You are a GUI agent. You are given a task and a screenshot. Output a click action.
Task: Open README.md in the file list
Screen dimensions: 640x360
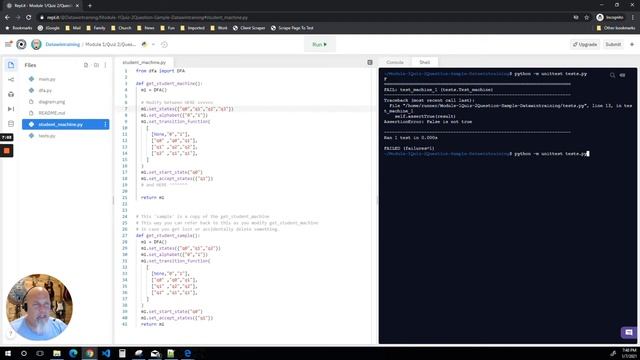[51, 113]
